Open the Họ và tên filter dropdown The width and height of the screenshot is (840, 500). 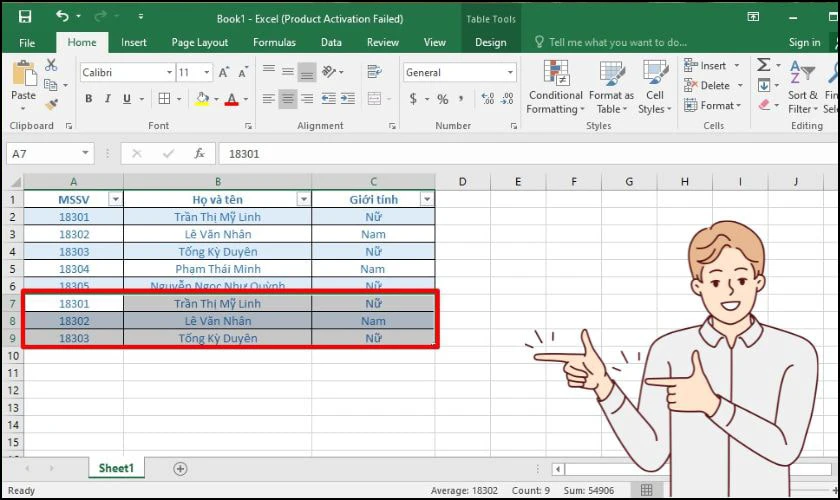304,199
